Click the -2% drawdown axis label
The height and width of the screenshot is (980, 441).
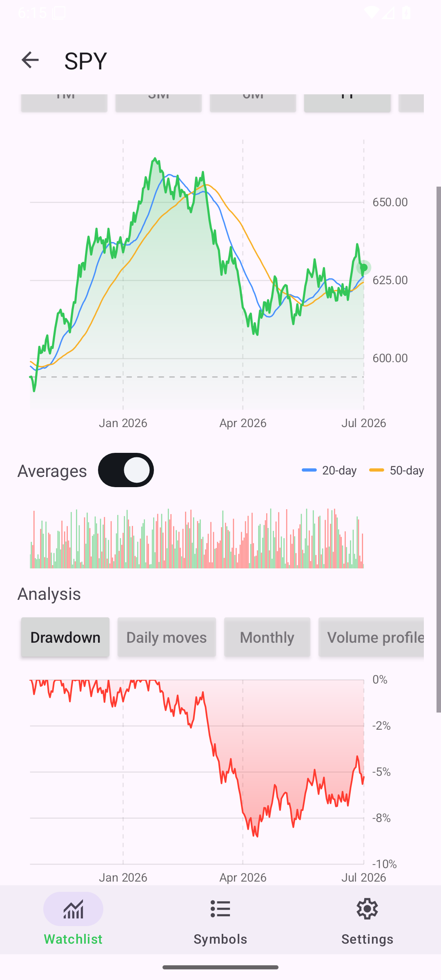pyautogui.click(x=381, y=726)
